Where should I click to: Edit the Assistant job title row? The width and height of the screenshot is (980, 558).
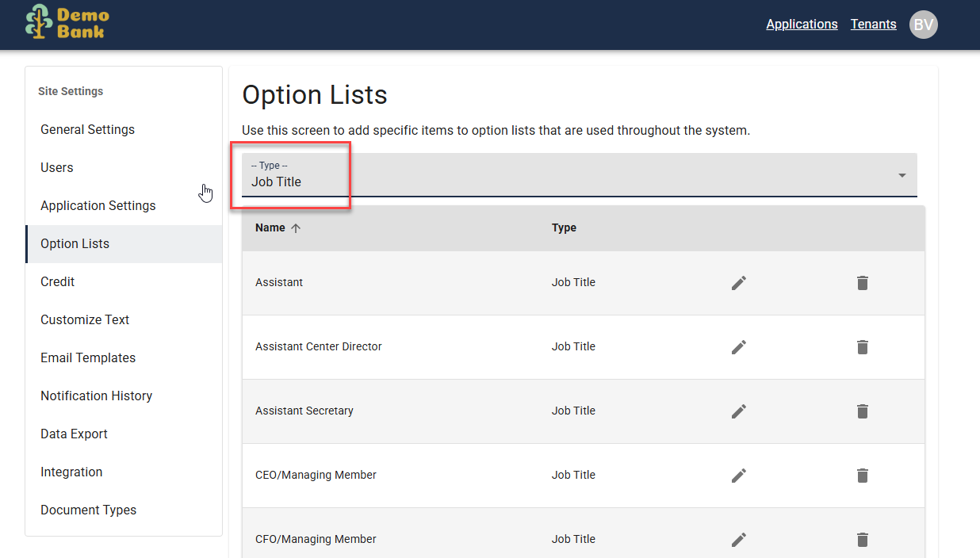[739, 283]
